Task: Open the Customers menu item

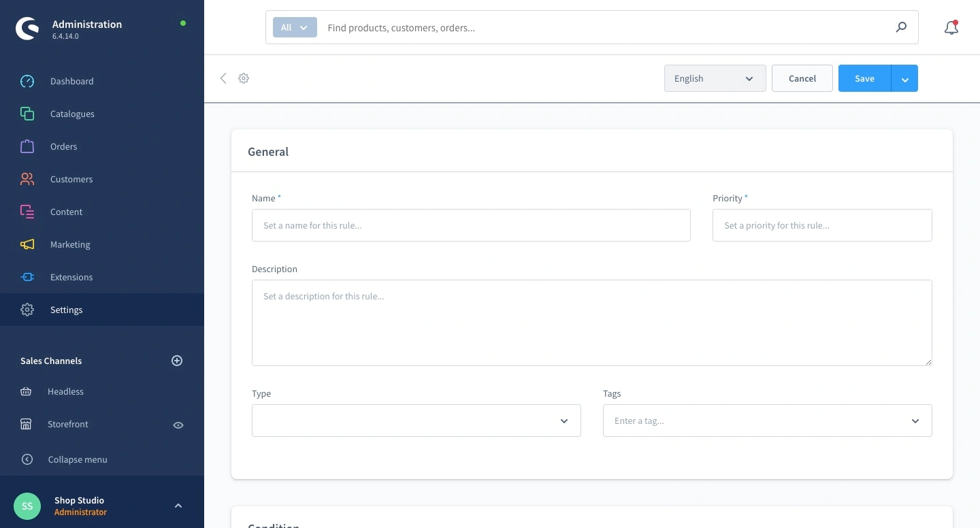Action: tap(71, 179)
